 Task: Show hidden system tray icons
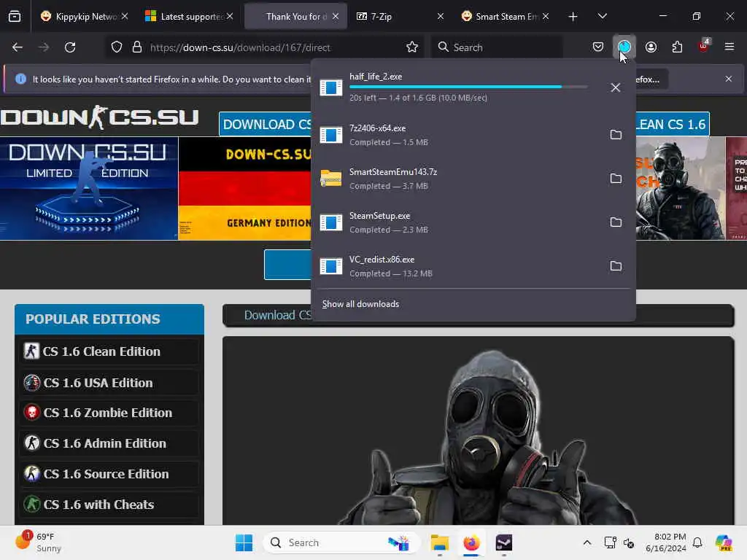(587, 542)
